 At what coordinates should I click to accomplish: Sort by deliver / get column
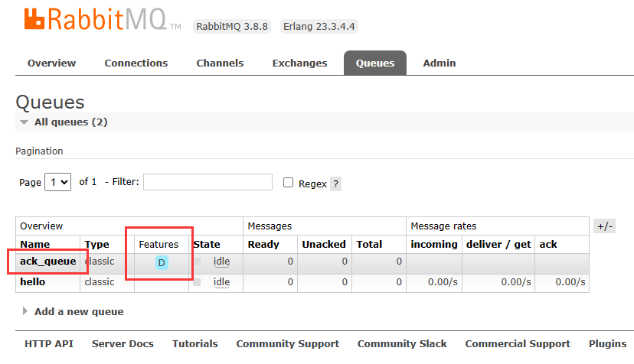(498, 245)
